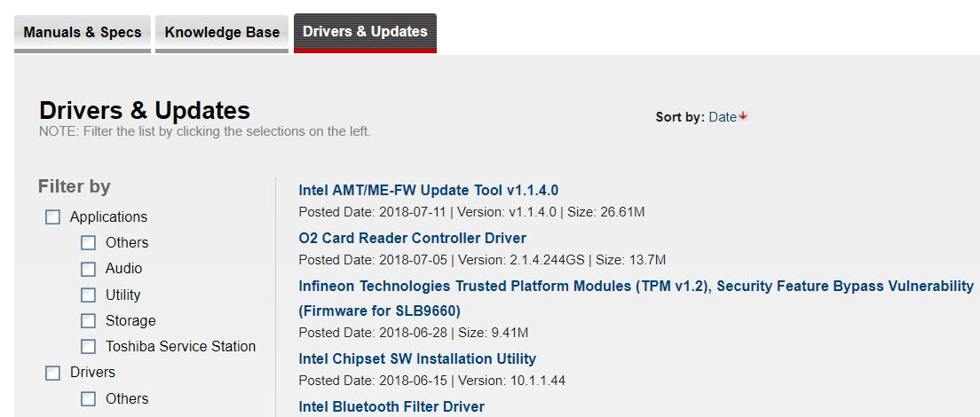Select the Storage filter checkbox
The height and width of the screenshot is (417, 980).
[x=88, y=321]
